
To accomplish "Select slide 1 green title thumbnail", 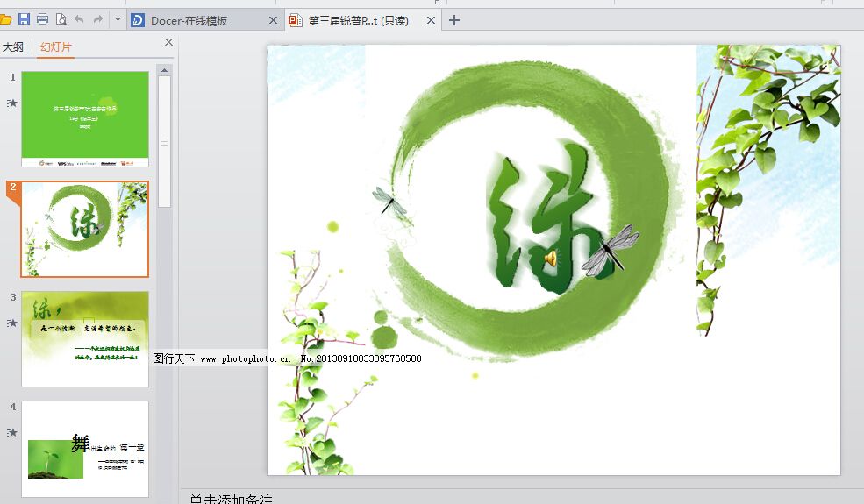I will click(x=85, y=119).
